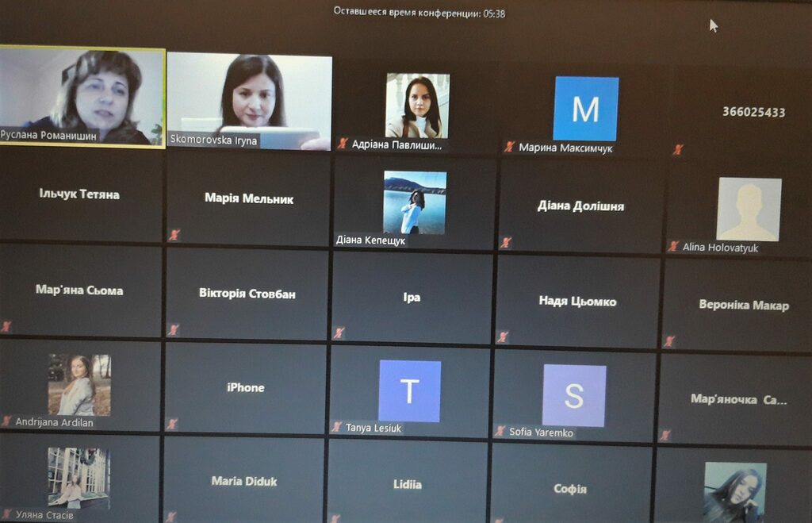Click Діана Кепещук lake profile photo
This screenshot has width=812, height=523.
414,202
